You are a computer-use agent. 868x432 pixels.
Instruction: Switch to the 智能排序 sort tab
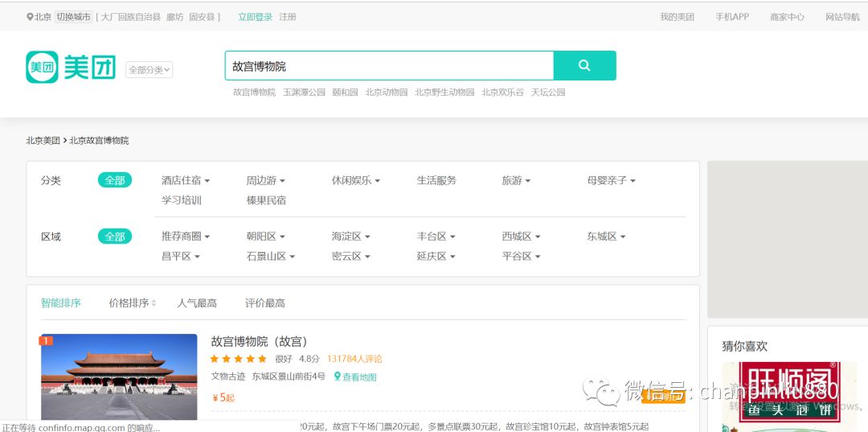tap(61, 303)
